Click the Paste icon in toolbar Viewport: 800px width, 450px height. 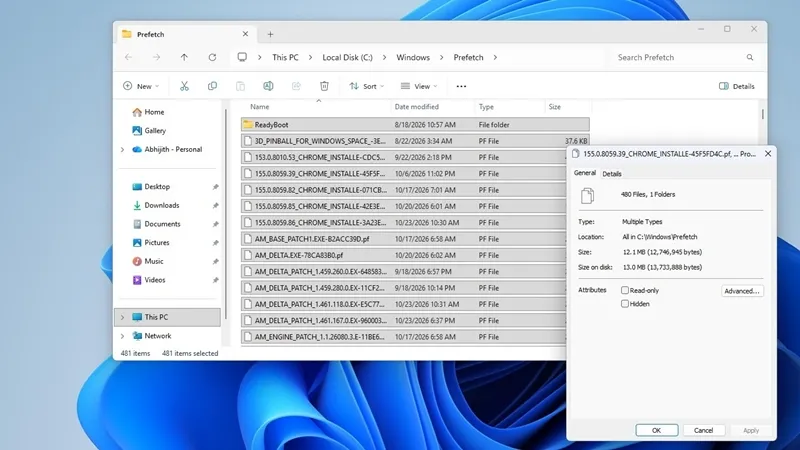click(x=240, y=86)
